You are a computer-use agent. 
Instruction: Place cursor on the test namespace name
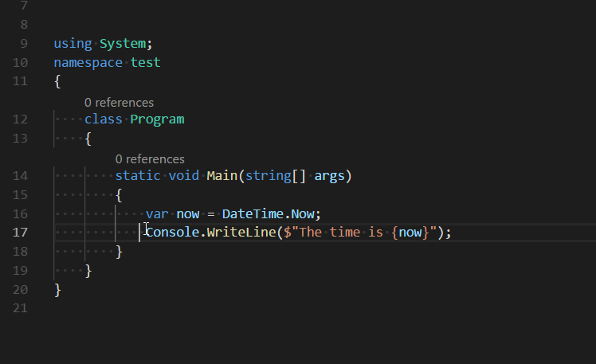[146, 63]
